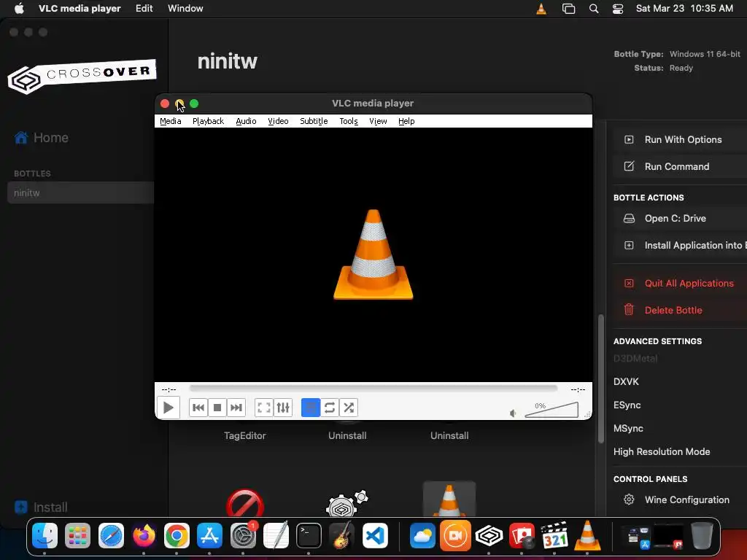
Task: Open the Help menu in VLC
Action: coord(406,121)
